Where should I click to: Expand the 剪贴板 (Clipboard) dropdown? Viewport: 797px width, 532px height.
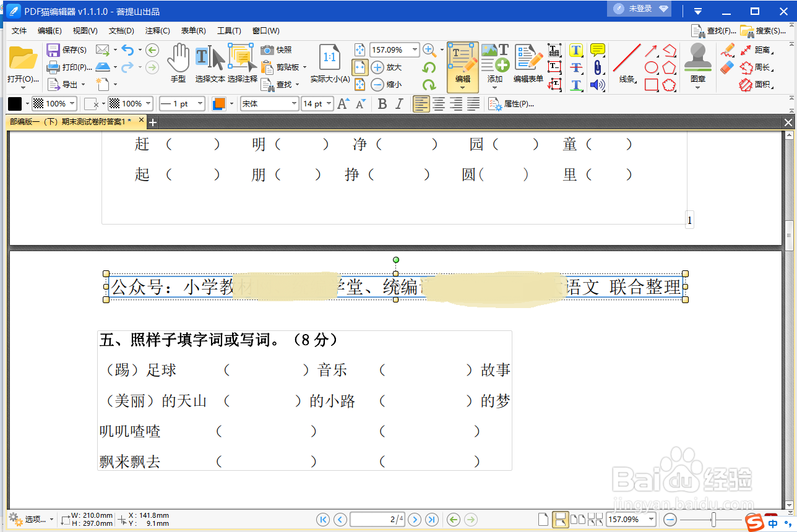[304, 67]
